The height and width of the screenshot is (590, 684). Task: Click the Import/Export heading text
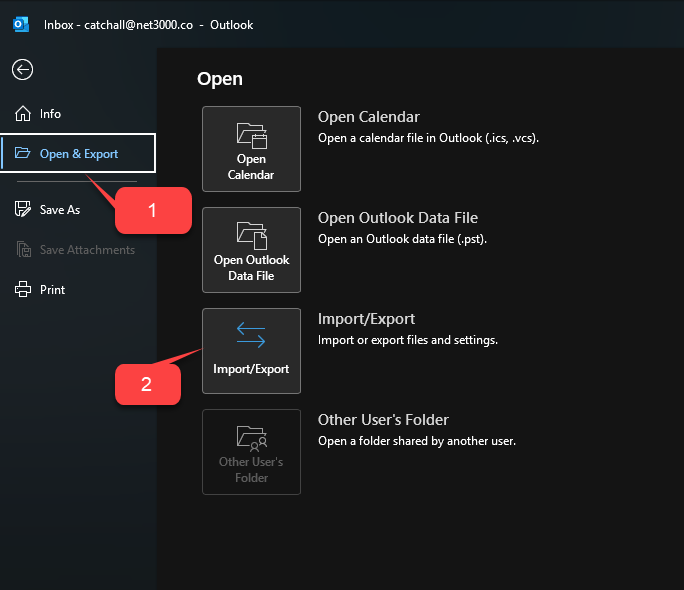(x=366, y=319)
